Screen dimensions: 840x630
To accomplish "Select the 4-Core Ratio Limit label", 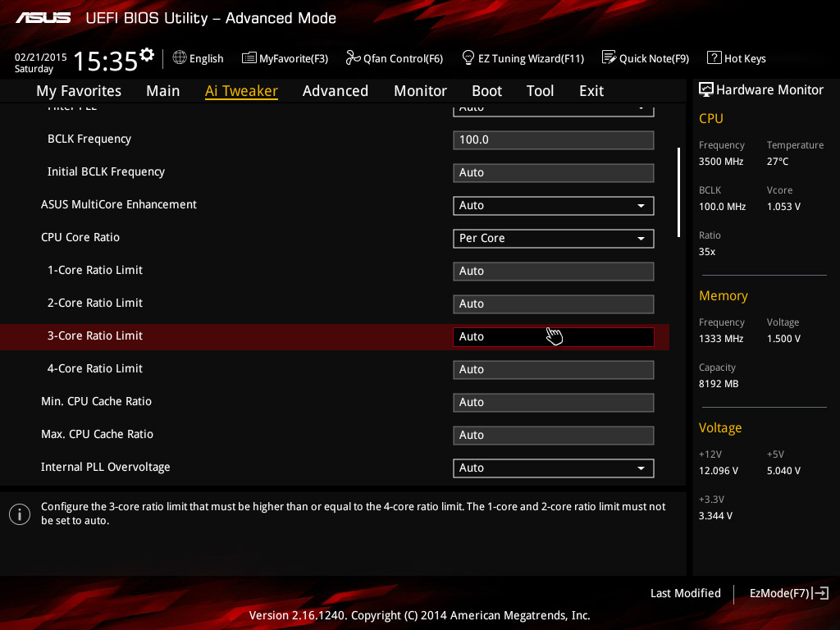I will [95, 368].
